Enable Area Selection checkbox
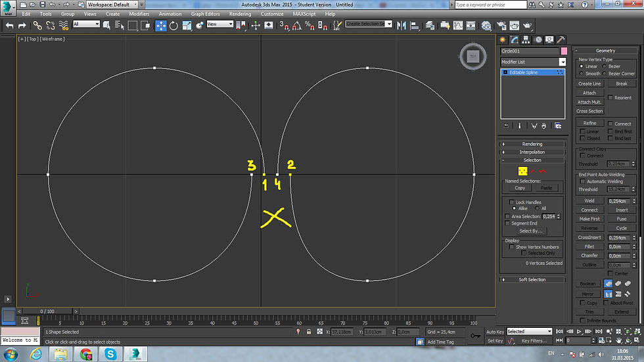 pos(507,216)
